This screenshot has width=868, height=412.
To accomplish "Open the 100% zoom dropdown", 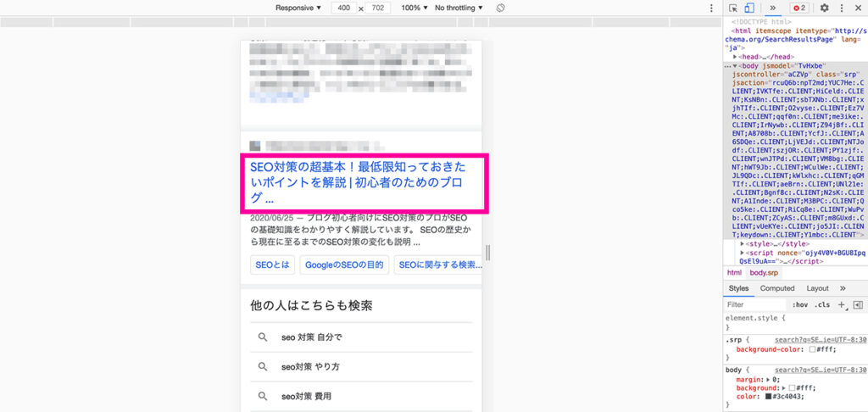I will [x=414, y=8].
